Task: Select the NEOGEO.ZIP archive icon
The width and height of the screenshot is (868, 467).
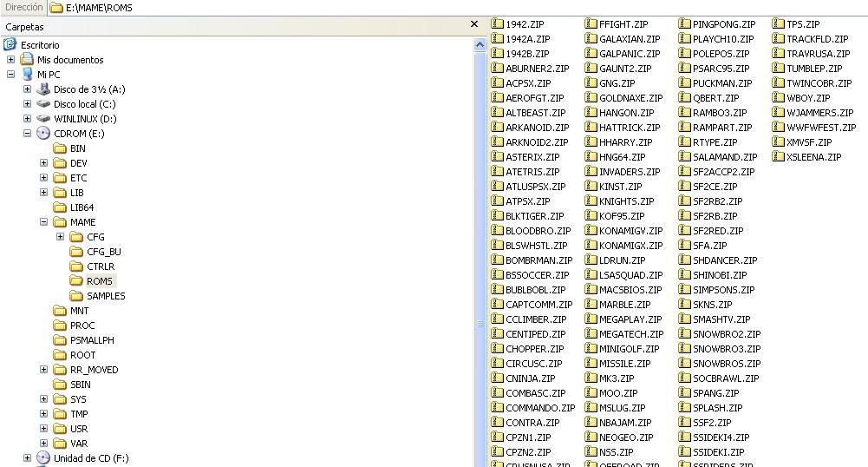Action: 591,437
